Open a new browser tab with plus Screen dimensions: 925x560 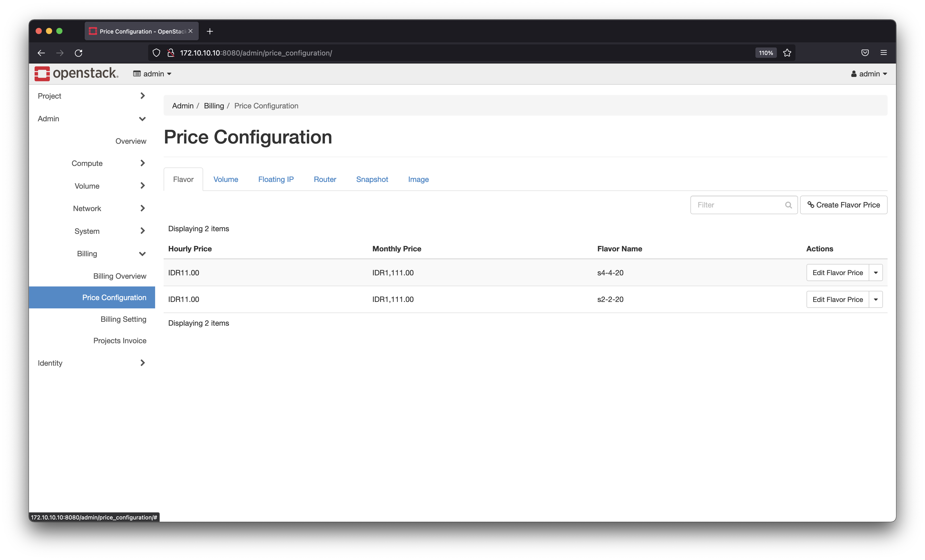click(210, 31)
